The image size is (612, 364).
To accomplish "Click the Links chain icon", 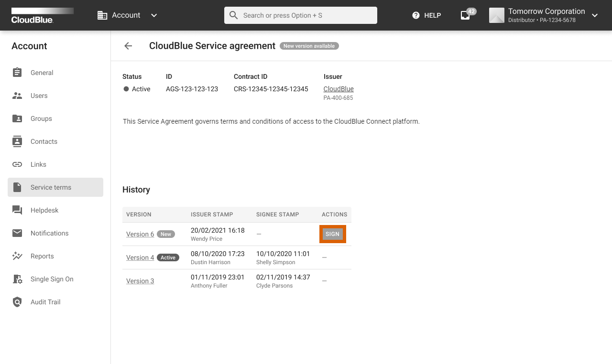I will pos(17,164).
